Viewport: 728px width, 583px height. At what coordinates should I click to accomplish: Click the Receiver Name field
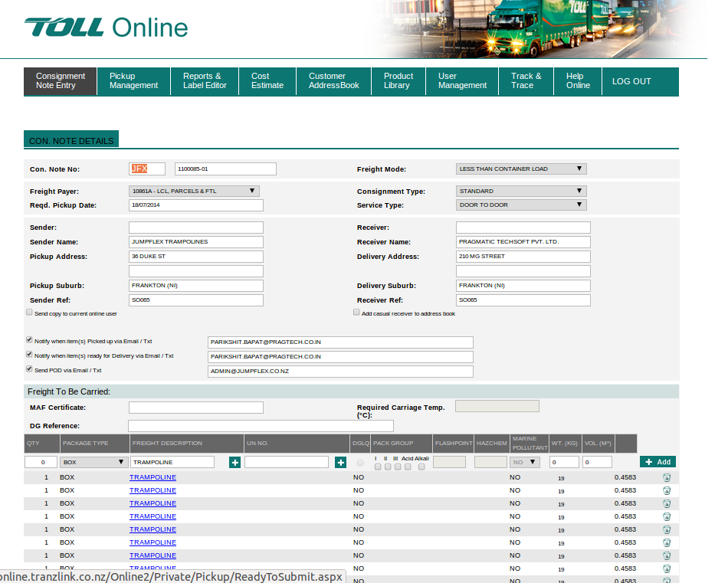523,242
